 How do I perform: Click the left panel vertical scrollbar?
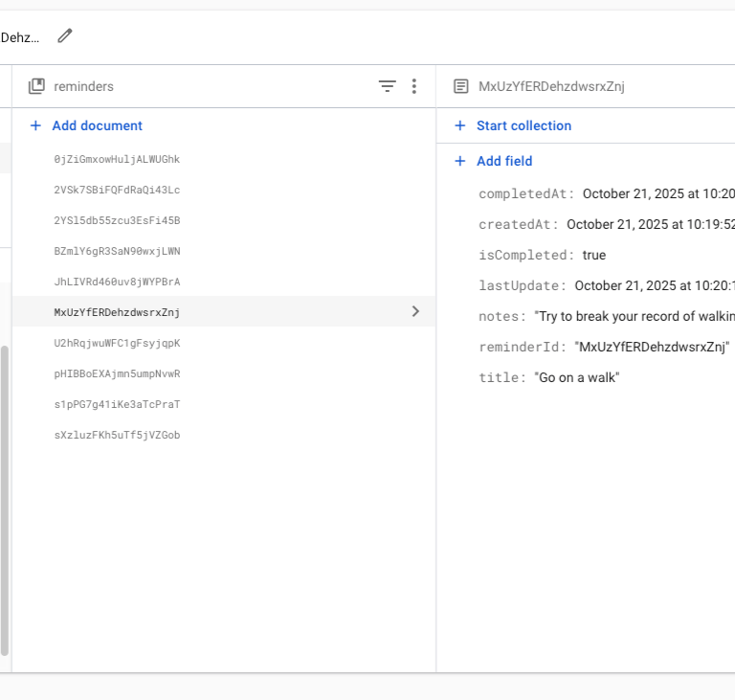tap(5, 498)
